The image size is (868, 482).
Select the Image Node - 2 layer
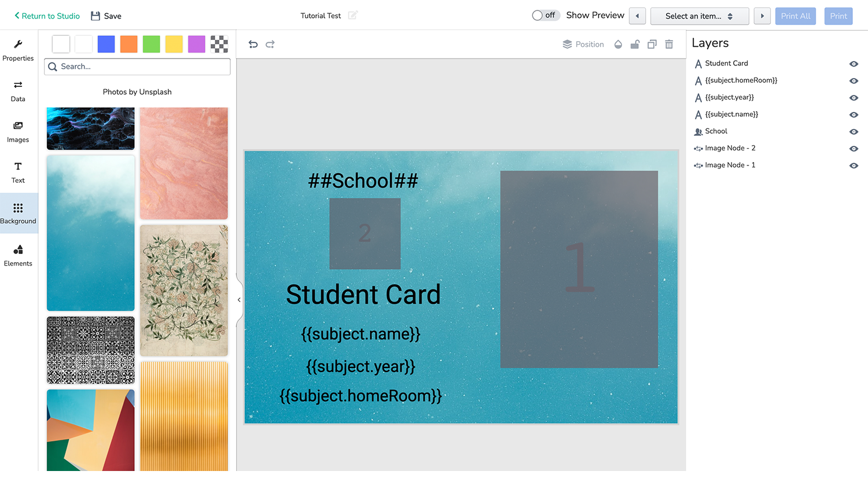pyautogui.click(x=730, y=148)
